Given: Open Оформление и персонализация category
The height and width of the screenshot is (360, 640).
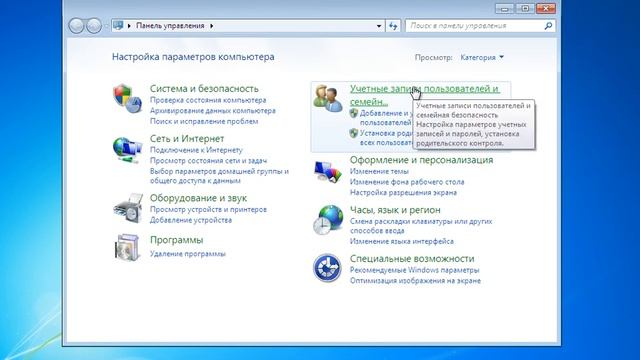Looking at the screenshot, I should (x=421, y=160).
